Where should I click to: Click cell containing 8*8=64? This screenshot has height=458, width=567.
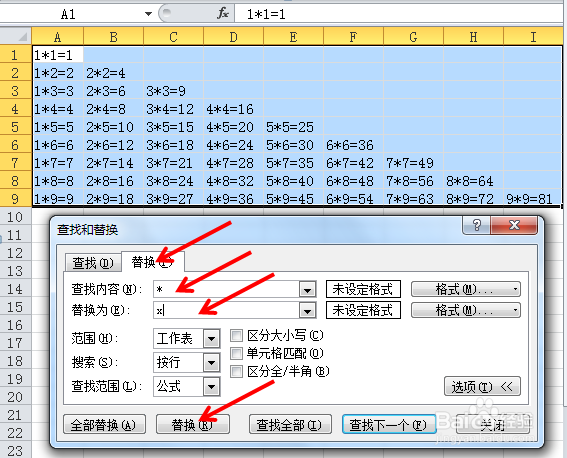(473, 181)
